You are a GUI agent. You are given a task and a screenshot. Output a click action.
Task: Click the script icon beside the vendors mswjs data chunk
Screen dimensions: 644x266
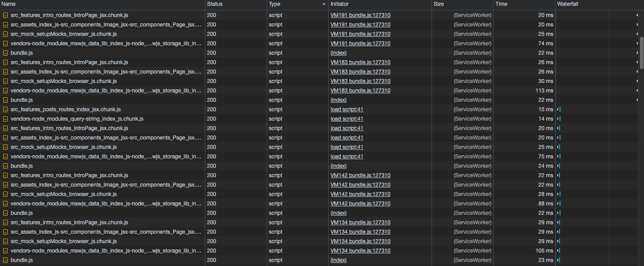click(x=6, y=43)
